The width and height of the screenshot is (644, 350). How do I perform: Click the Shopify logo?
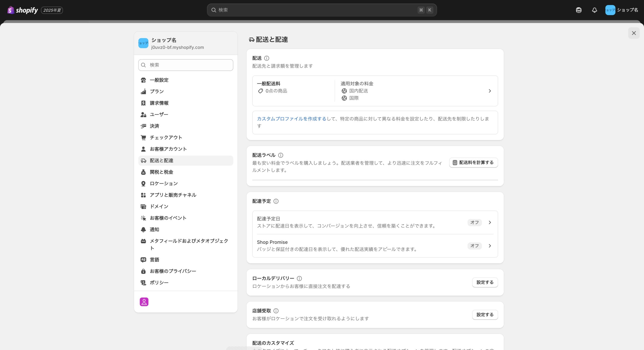tap(23, 10)
